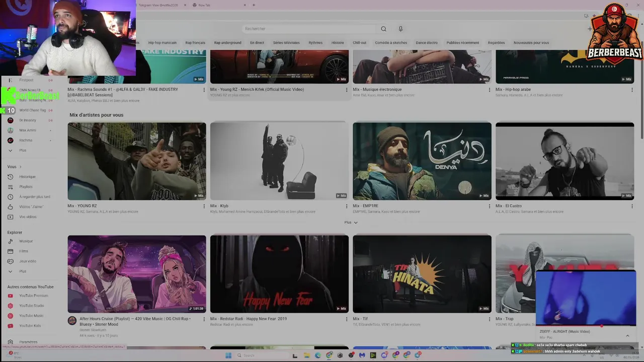The height and width of the screenshot is (362, 644).
Task: Expand Plus below artist mixes row
Action: pos(351,222)
